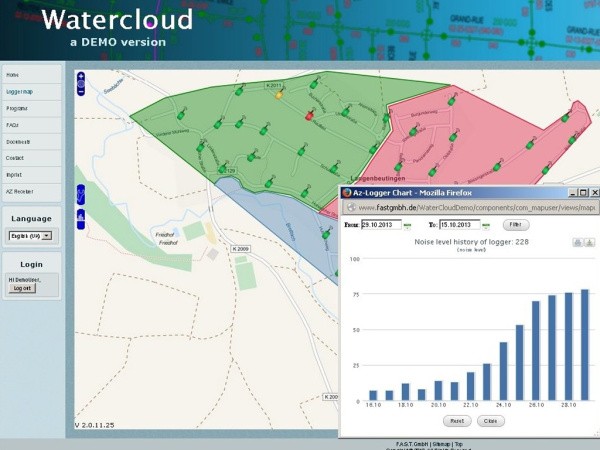Screen dimensions: 600x450
Task: Select Logger map in the sidebar
Action: click(x=19, y=91)
